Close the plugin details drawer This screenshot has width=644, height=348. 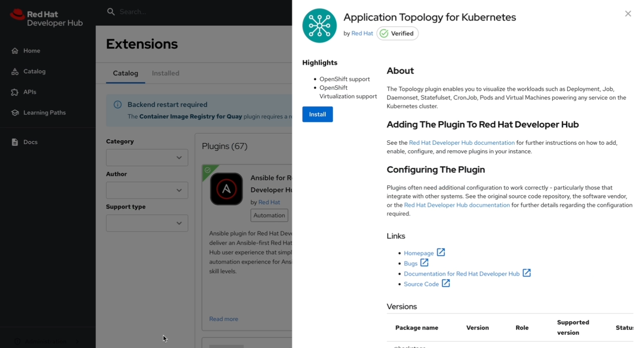[628, 14]
